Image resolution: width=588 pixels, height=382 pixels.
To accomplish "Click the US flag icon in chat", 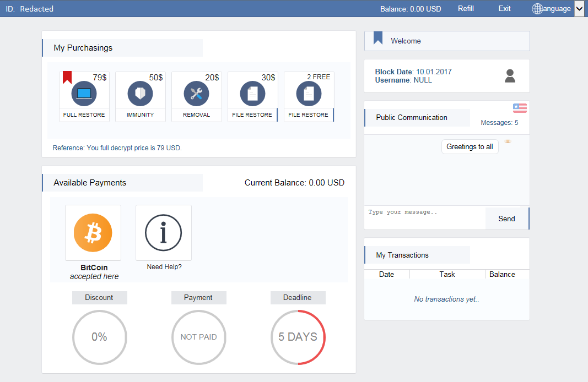I will (x=520, y=108).
